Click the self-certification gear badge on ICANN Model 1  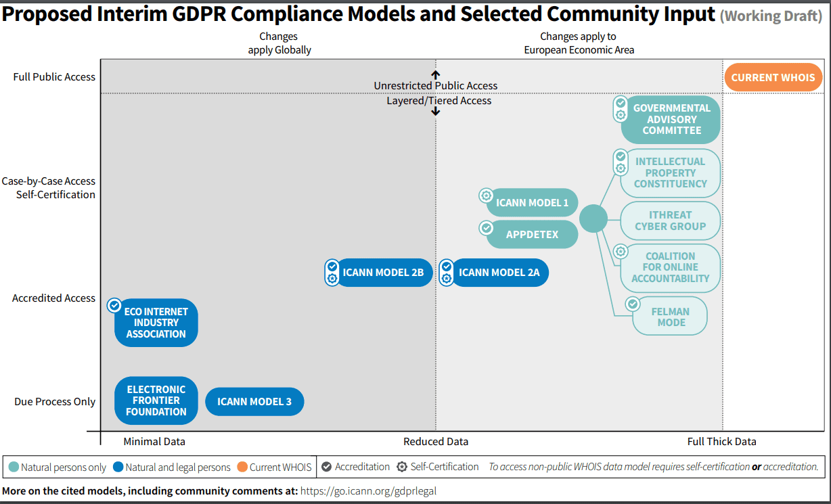(x=485, y=196)
